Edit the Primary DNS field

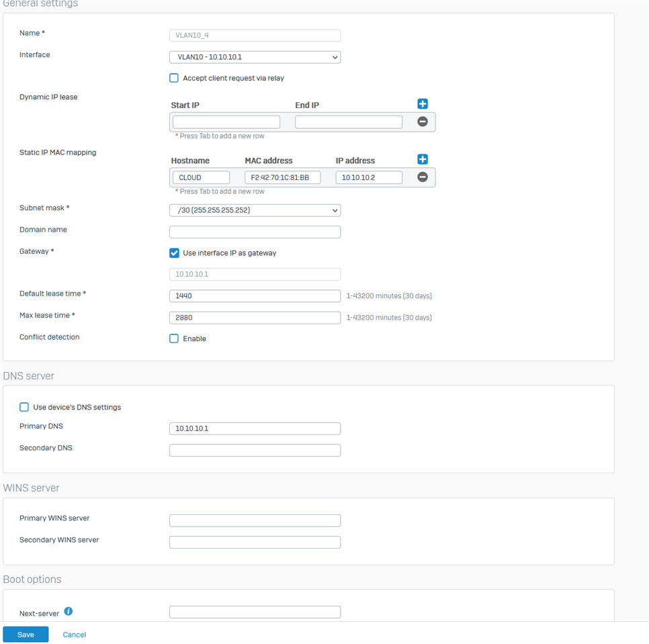pyautogui.click(x=255, y=428)
